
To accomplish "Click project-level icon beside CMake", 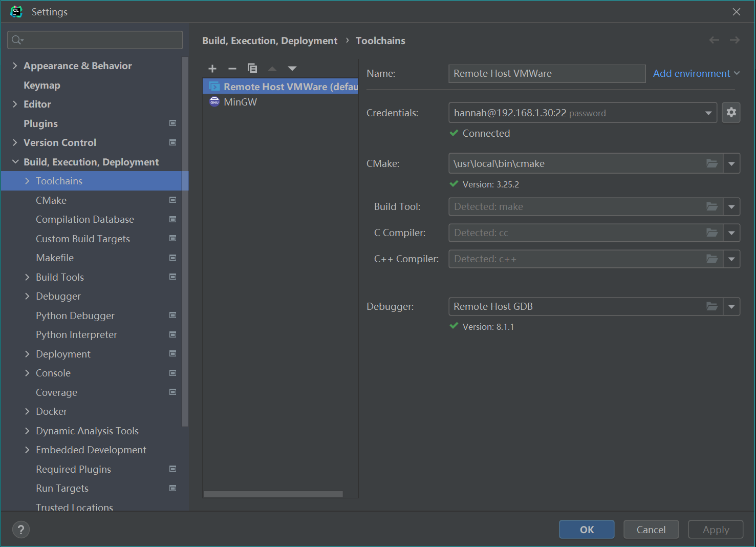I will (x=173, y=200).
